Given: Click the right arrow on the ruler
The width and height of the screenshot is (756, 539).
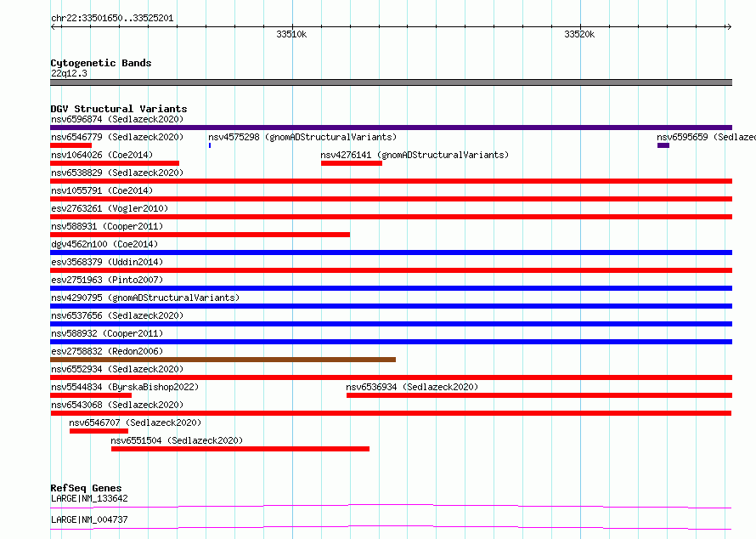Looking at the screenshot, I should pyautogui.click(x=729, y=27).
